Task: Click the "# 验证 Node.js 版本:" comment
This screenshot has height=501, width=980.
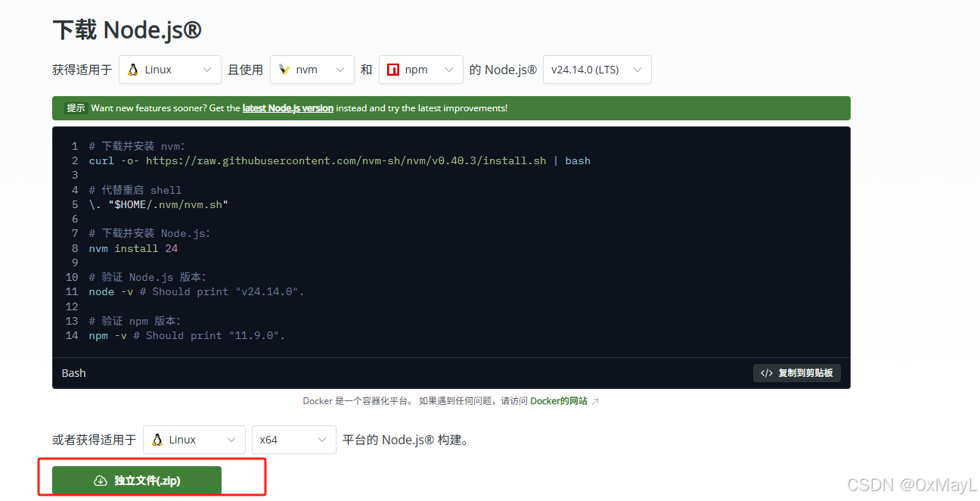Action: pos(147,277)
